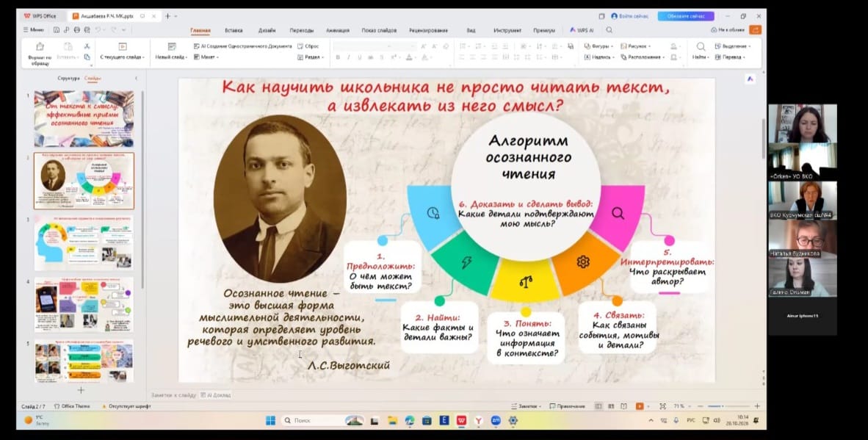Click the Save icon in quick access toolbar

tap(57, 30)
